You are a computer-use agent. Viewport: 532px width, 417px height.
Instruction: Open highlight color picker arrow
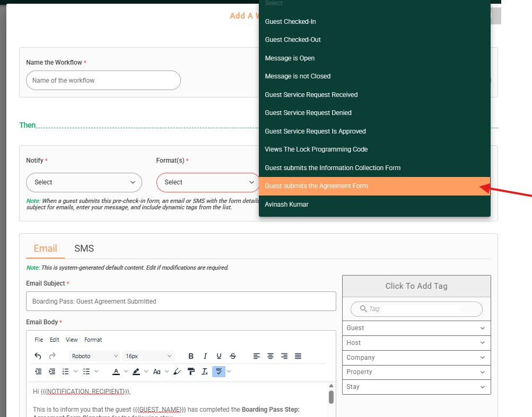(x=146, y=371)
